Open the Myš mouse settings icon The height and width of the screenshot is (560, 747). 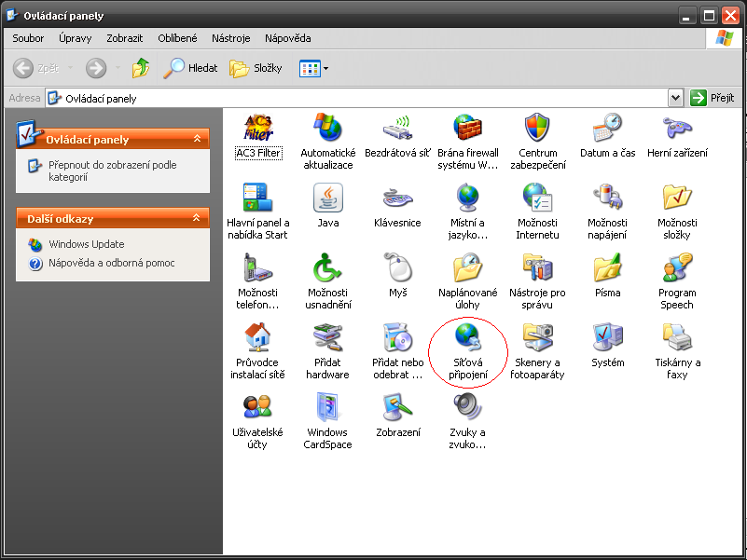point(398,267)
